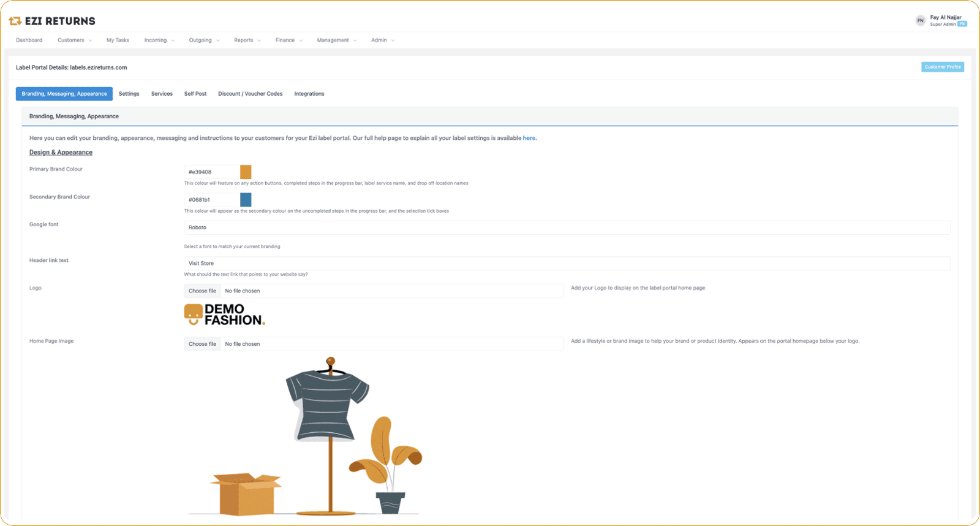This screenshot has width=980, height=526.
Task: Click the Ezi Returns logo icon
Action: [x=15, y=21]
